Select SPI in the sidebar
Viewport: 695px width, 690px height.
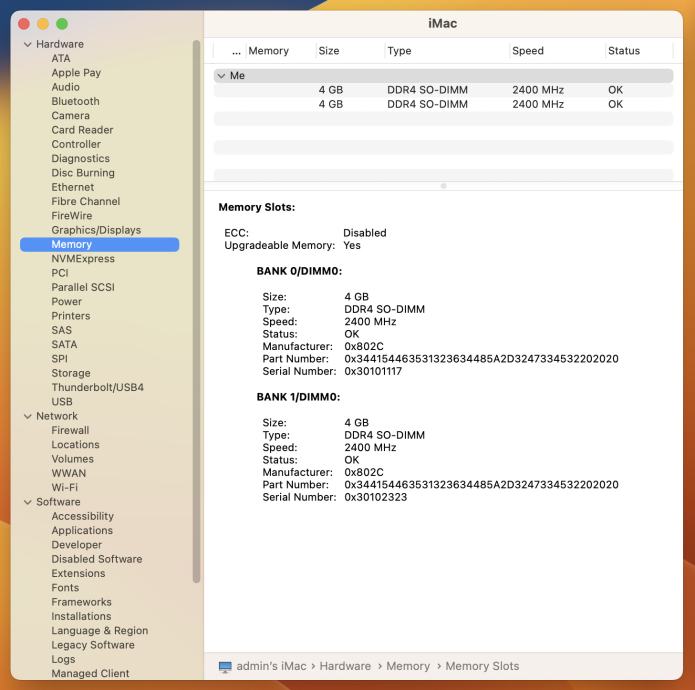[x=59, y=359]
